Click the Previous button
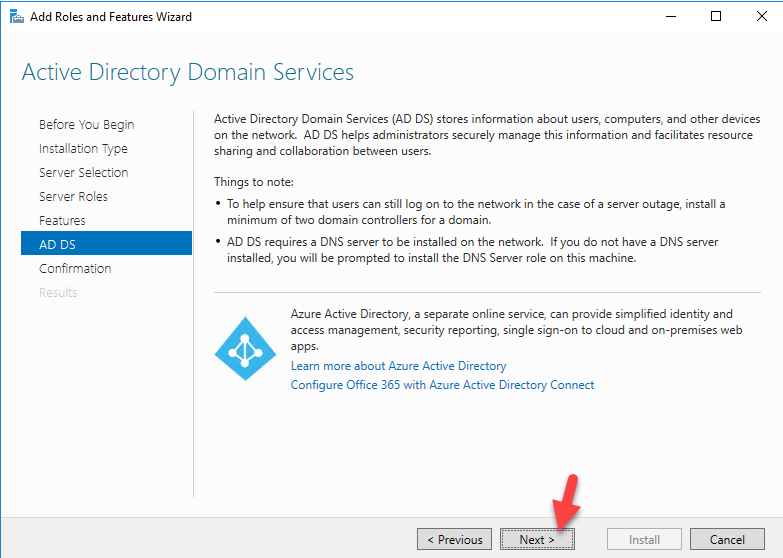 click(454, 540)
